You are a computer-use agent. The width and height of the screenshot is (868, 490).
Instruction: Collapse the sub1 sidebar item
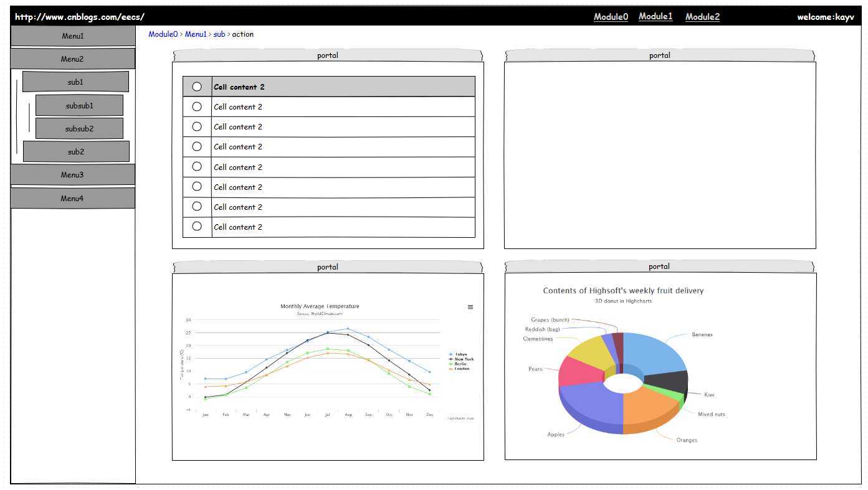75,82
